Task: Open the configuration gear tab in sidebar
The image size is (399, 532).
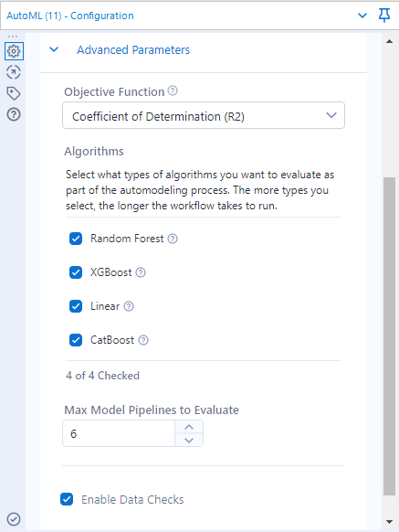Action: click(x=14, y=51)
